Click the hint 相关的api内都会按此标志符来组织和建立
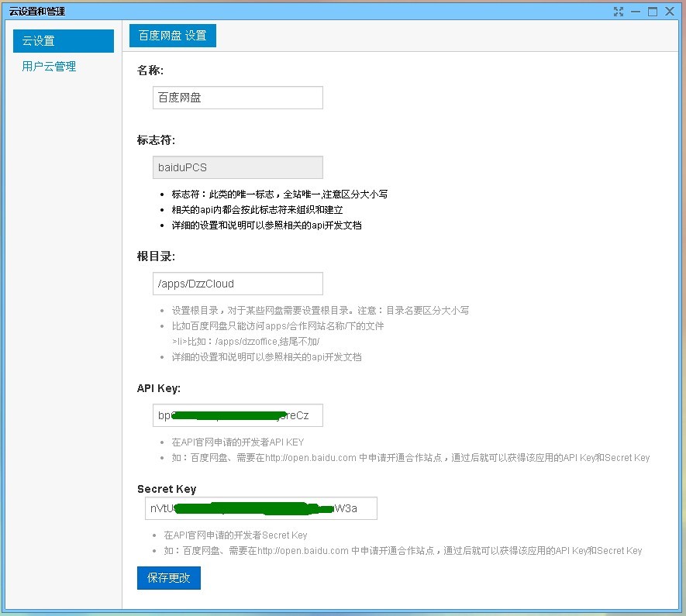Screen dimensions: 686x616 click(257, 210)
